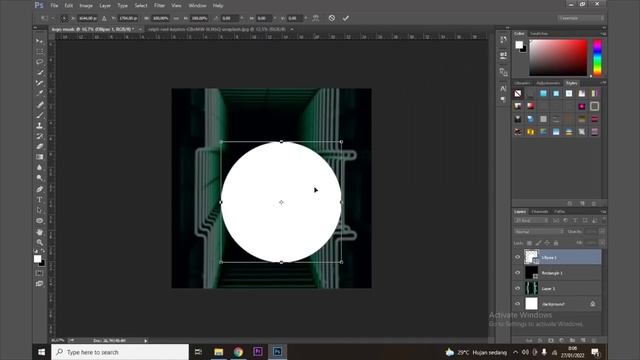Switch to the Channels tab

click(540, 211)
